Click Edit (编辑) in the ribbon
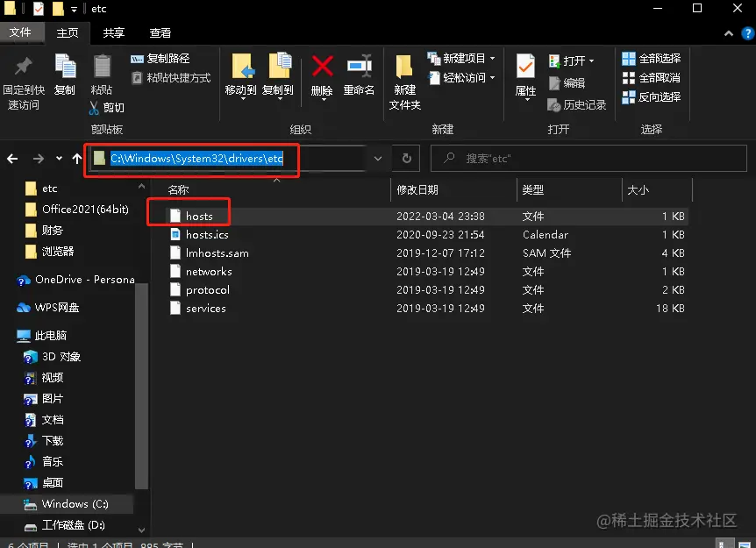Screen dimensions: 756x548 pyautogui.click(x=567, y=83)
